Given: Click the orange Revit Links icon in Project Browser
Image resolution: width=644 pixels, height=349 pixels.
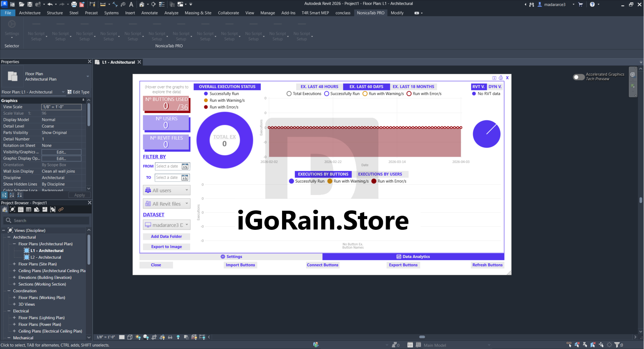Looking at the screenshot, I should tap(61, 209).
